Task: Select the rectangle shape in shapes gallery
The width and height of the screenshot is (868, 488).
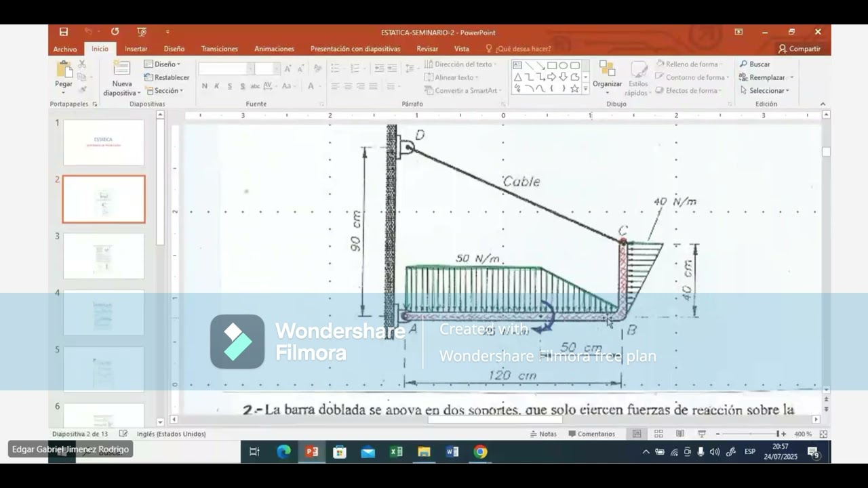Action: tap(552, 66)
